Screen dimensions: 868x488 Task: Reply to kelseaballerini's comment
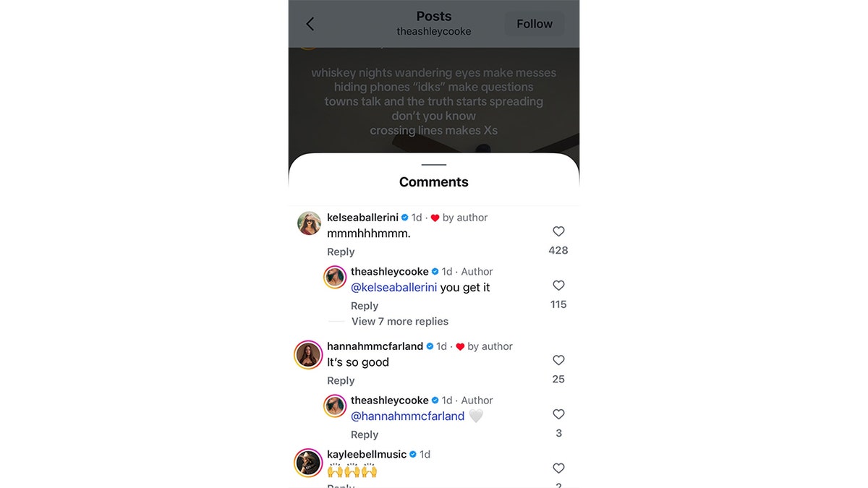point(341,251)
